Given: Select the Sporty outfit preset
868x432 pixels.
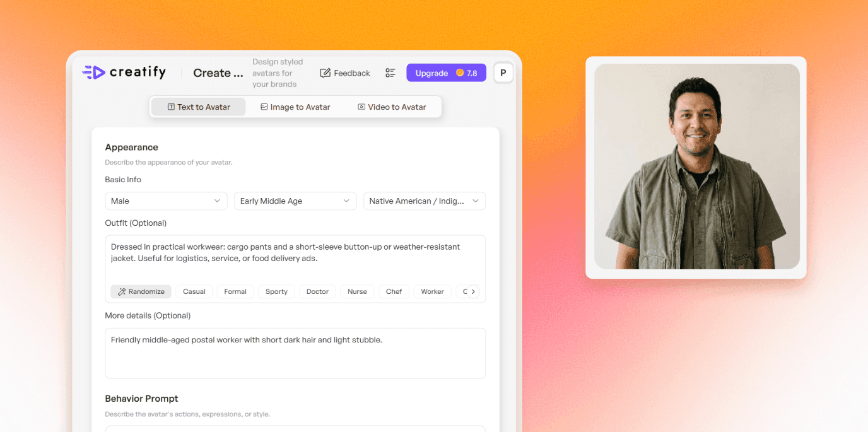Looking at the screenshot, I should point(276,291).
